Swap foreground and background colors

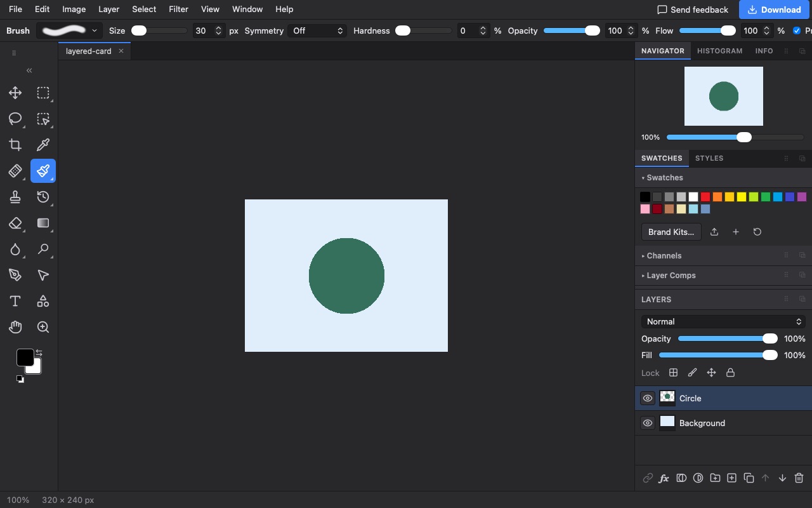[39, 352]
